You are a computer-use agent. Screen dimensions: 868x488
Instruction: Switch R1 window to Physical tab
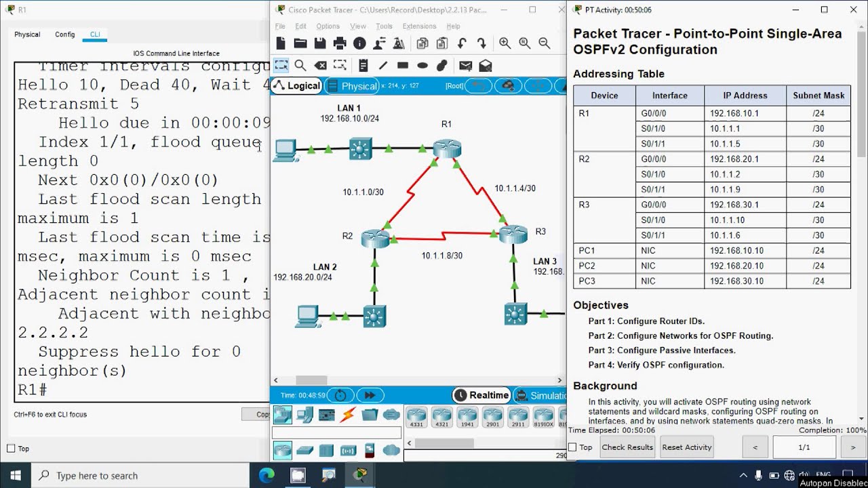coord(27,35)
